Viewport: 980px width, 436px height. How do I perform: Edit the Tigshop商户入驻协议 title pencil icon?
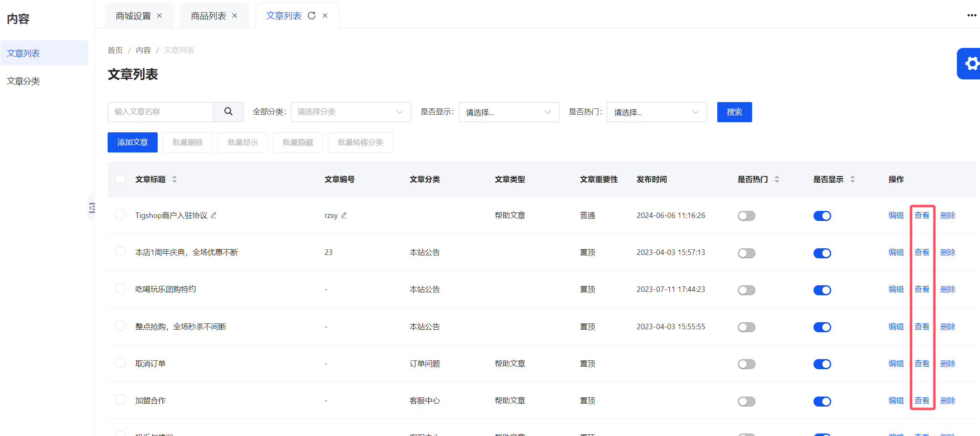(x=214, y=215)
